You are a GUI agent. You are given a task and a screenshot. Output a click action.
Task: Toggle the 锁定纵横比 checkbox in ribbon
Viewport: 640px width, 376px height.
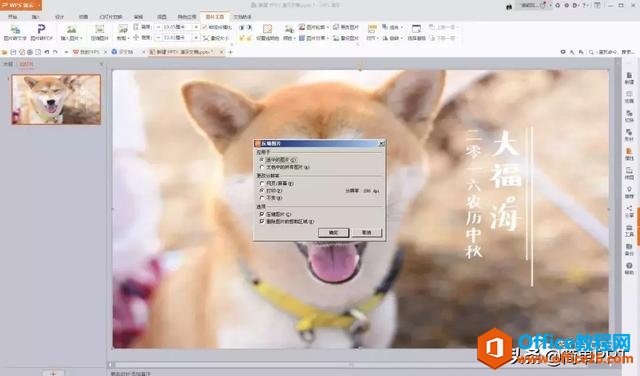click(x=205, y=27)
